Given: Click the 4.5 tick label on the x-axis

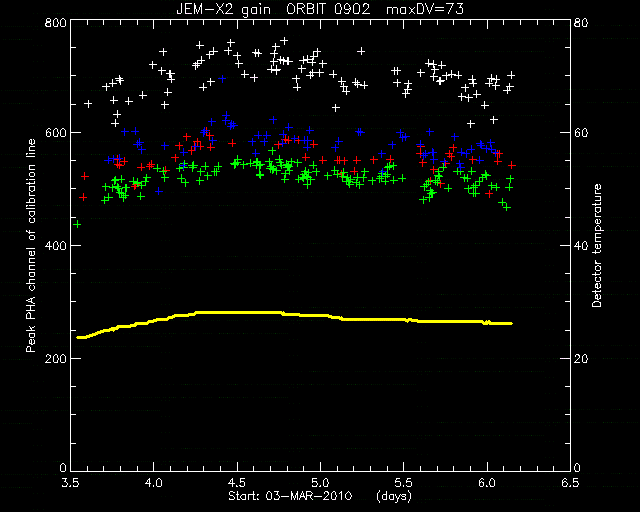Looking at the screenshot, I should click(237, 483).
